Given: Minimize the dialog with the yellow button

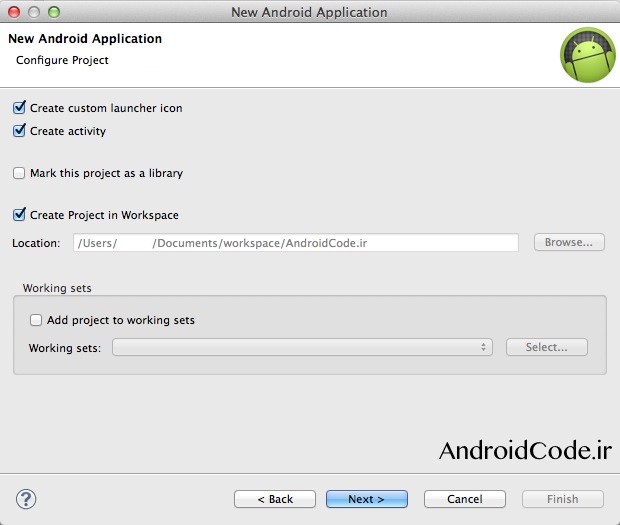Looking at the screenshot, I should [x=33, y=12].
